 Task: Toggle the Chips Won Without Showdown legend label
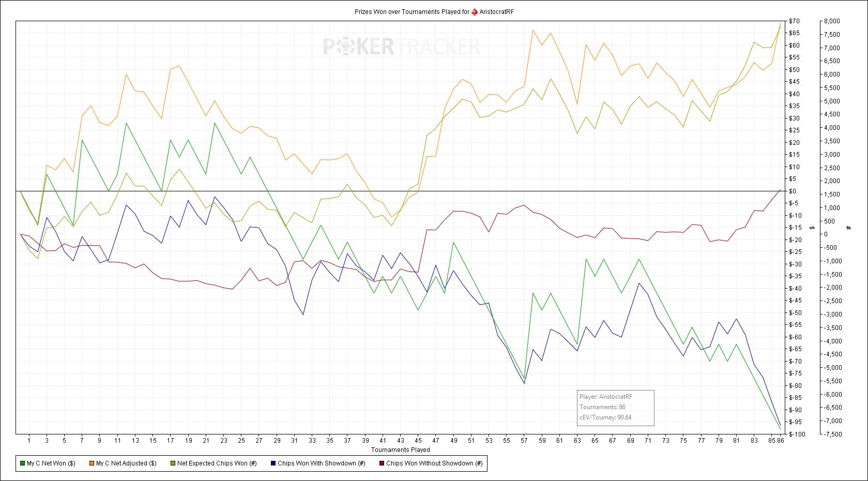point(434,463)
